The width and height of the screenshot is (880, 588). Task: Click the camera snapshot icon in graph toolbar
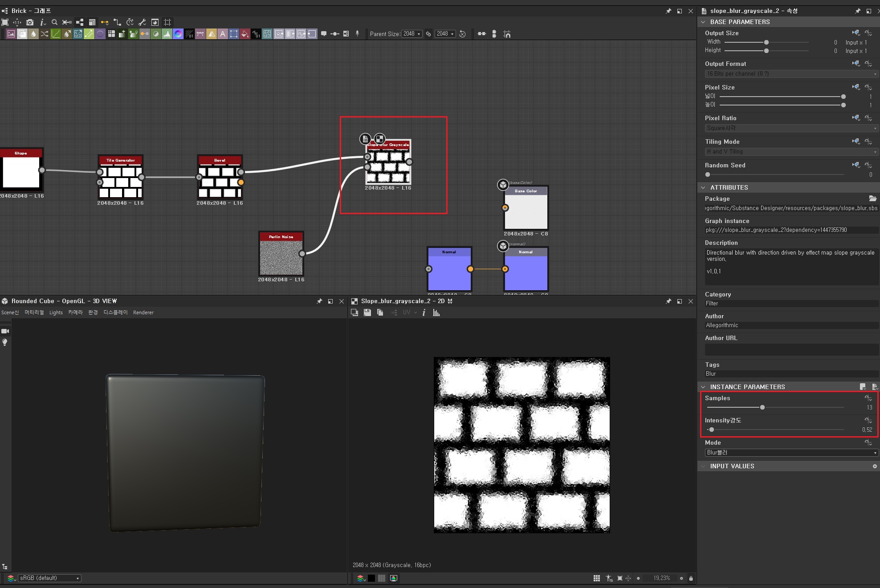pyautogui.click(x=30, y=22)
